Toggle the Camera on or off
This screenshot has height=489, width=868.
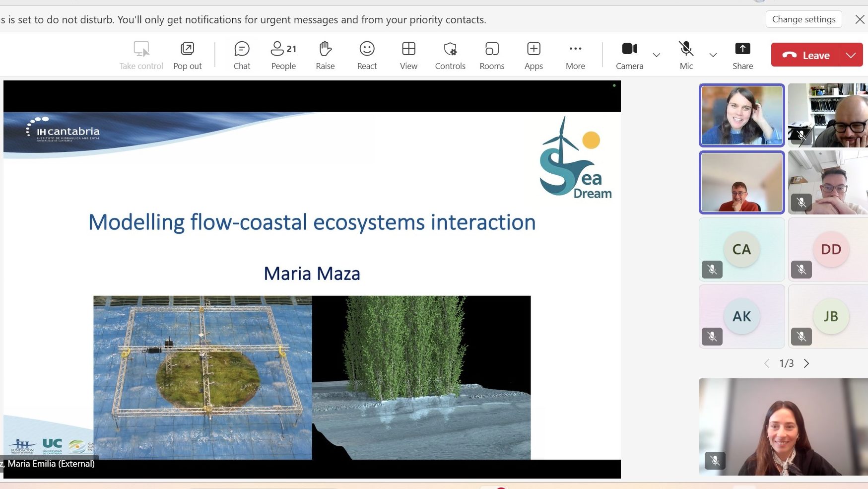click(629, 55)
